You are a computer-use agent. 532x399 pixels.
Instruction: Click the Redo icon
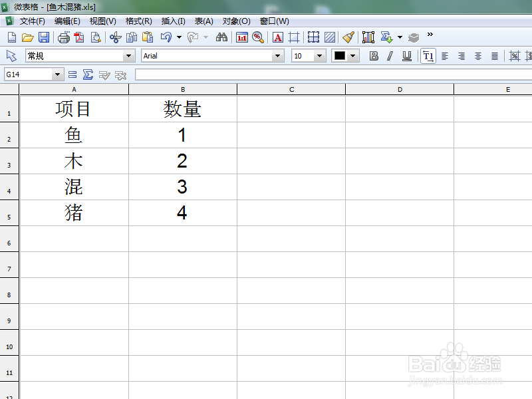coord(193,37)
